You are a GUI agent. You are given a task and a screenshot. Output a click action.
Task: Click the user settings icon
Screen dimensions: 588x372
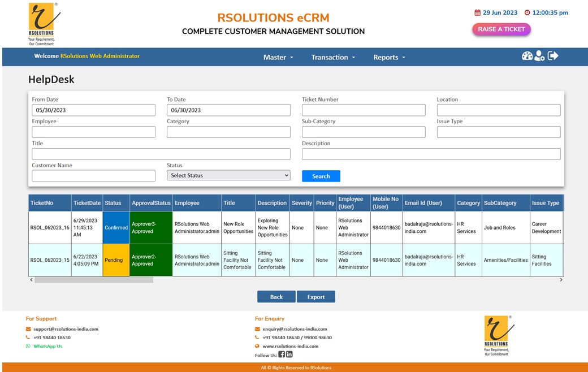(540, 56)
